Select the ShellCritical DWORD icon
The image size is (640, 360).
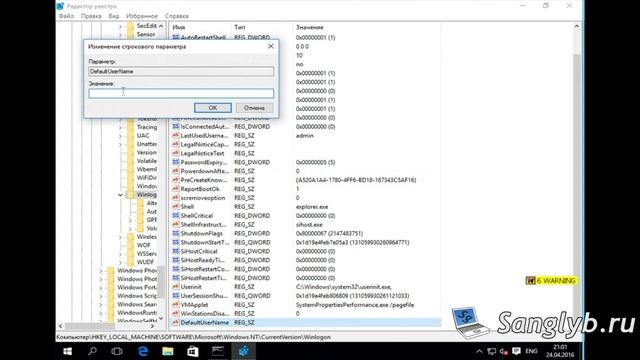(176, 216)
